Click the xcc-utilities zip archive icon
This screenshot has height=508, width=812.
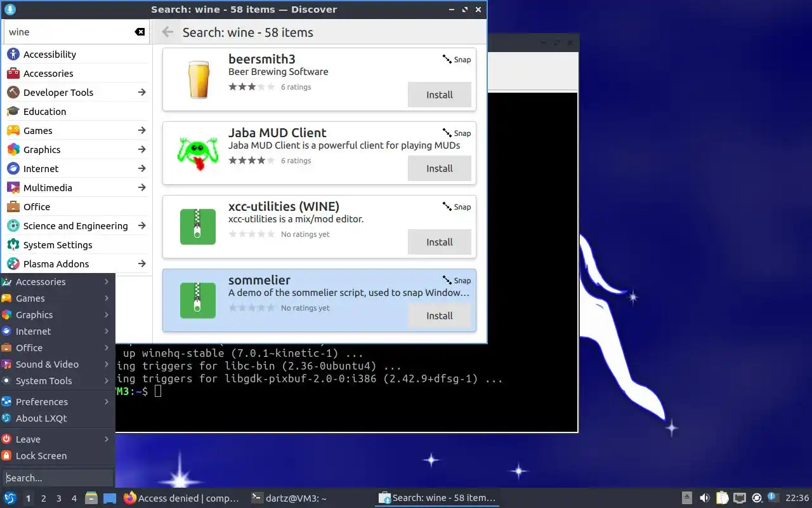click(x=198, y=227)
